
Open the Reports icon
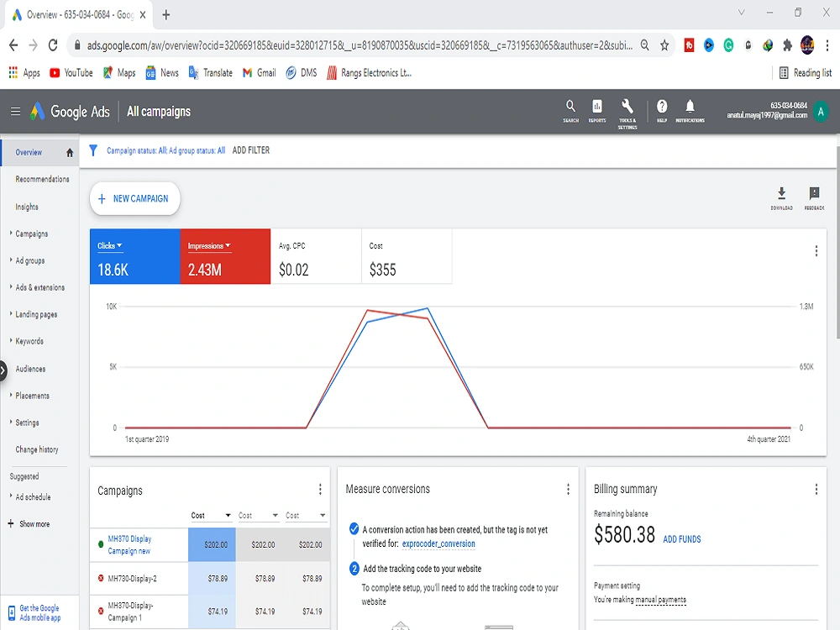coord(596,111)
